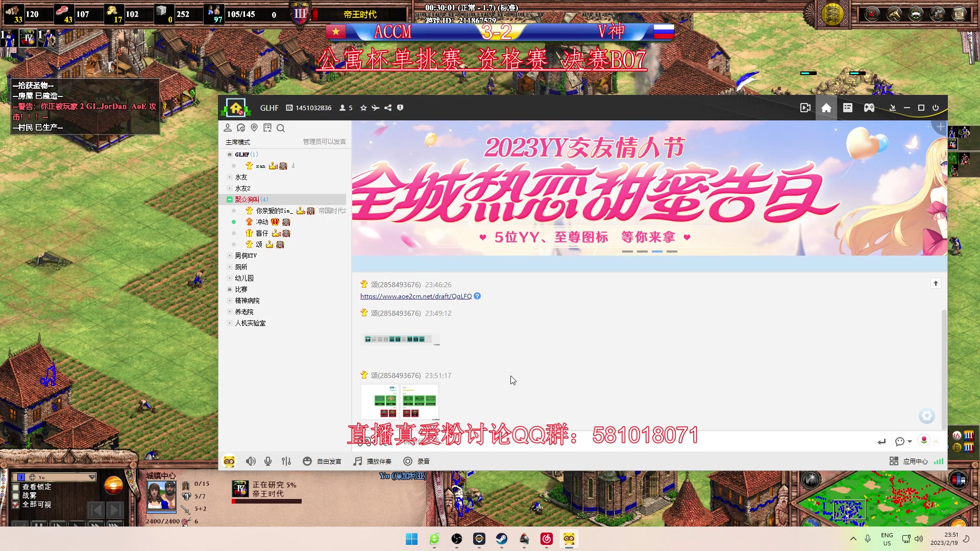
Task: Open NetEase Cloud Music from the taskbar
Action: coord(547,539)
